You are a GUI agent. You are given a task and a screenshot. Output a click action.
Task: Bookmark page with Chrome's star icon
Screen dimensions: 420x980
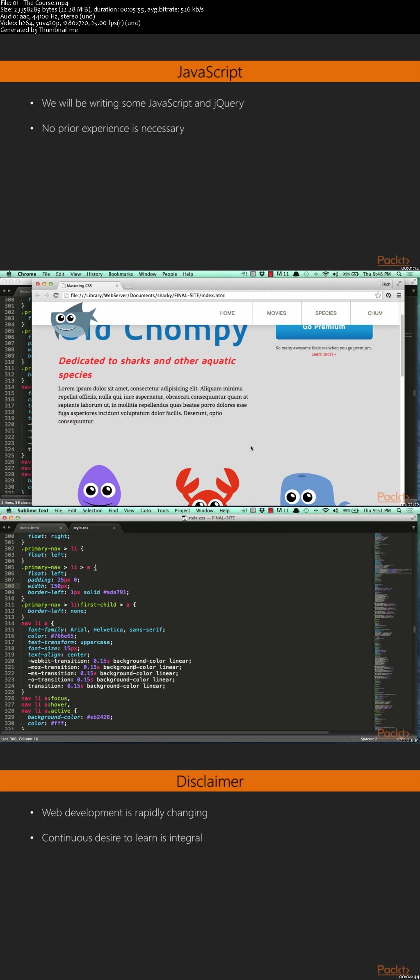378,295
